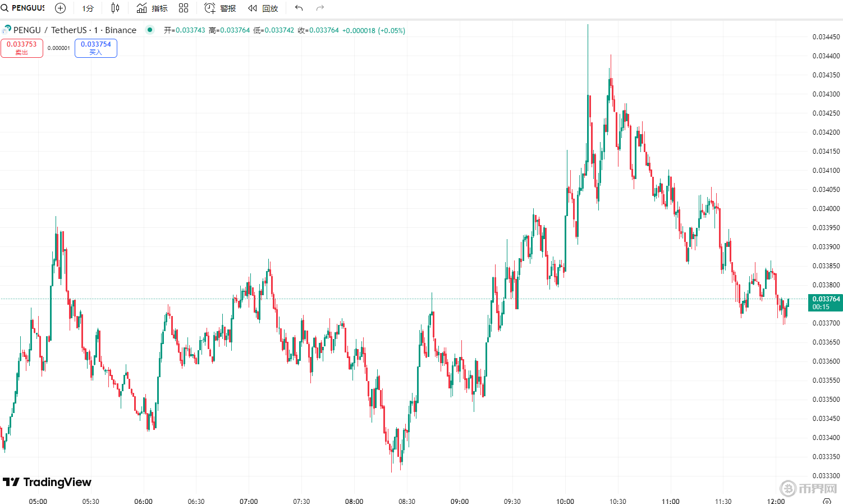Click the 10:00 time axis label

565,501
